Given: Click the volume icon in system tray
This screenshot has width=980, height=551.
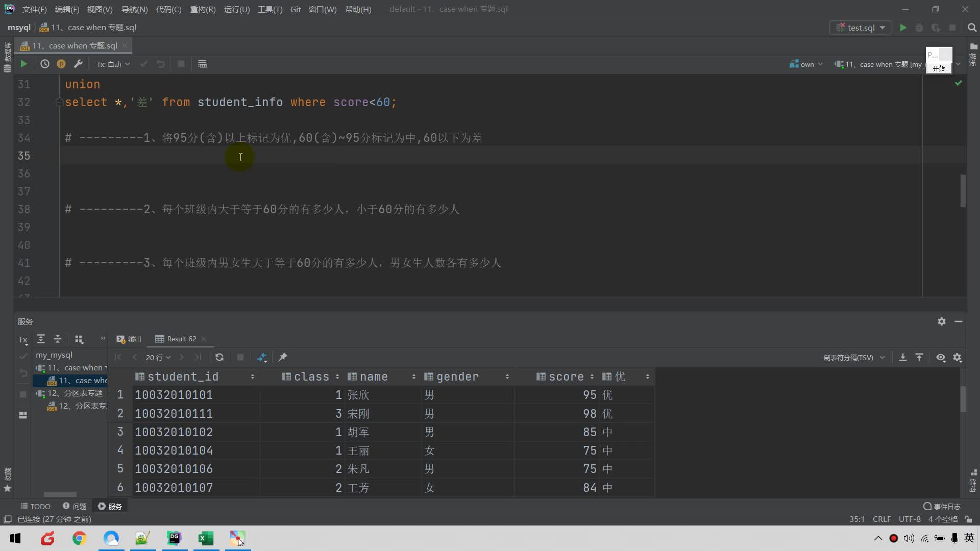Looking at the screenshot, I should (x=909, y=538).
